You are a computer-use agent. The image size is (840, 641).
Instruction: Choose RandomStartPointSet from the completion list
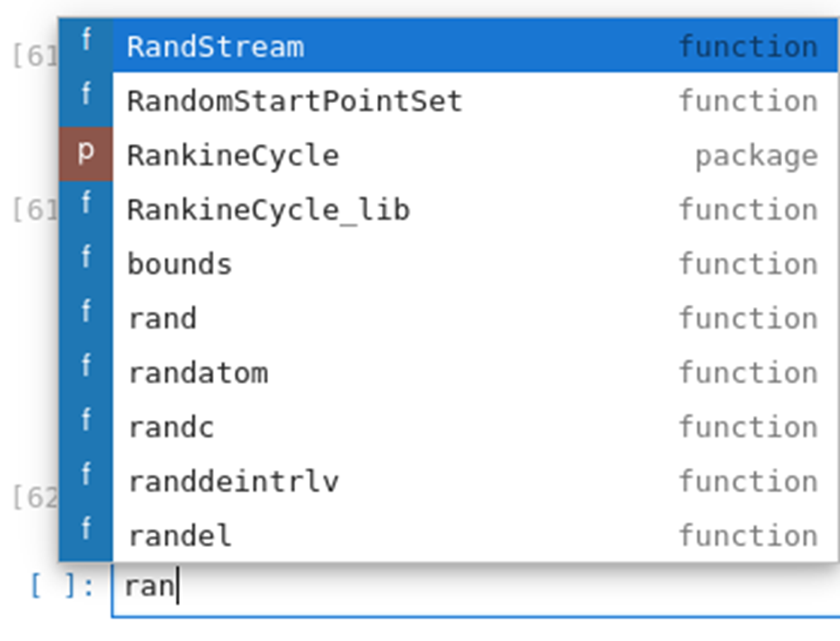click(x=294, y=101)
